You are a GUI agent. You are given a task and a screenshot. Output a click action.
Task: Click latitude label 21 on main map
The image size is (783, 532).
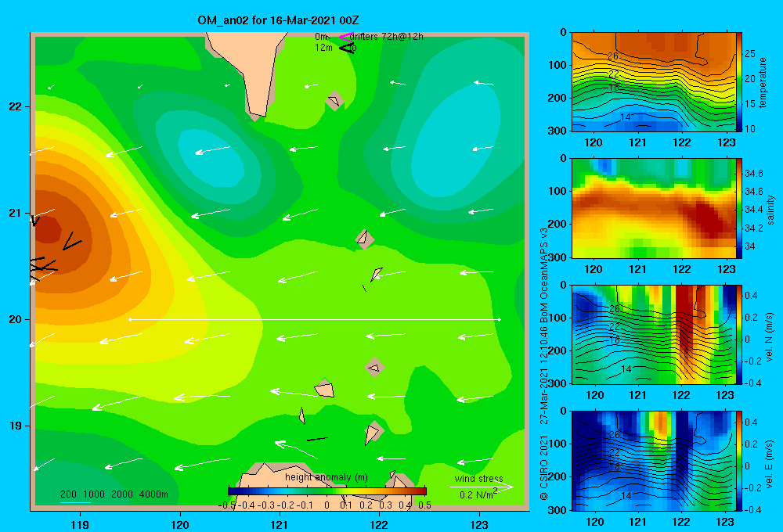(15, 213)
